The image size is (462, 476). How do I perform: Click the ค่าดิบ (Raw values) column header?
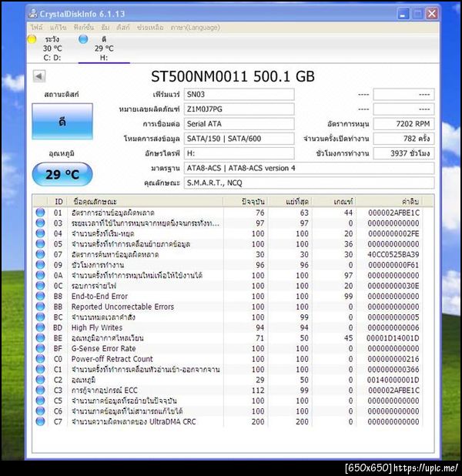[390, 202]
